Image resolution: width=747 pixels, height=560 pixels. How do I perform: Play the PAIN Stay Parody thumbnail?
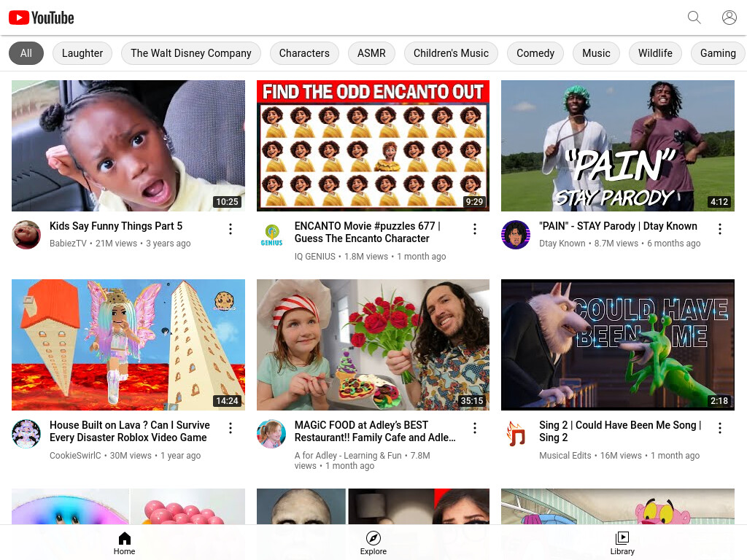click(x=617, y=146)
